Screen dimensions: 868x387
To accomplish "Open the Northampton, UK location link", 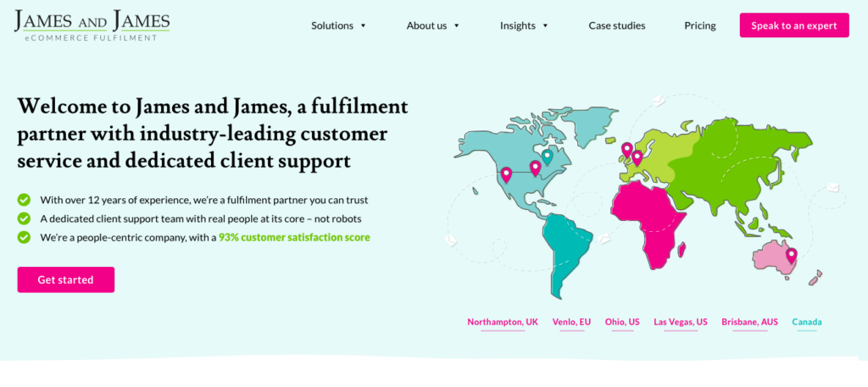I will tap(503, 322).
